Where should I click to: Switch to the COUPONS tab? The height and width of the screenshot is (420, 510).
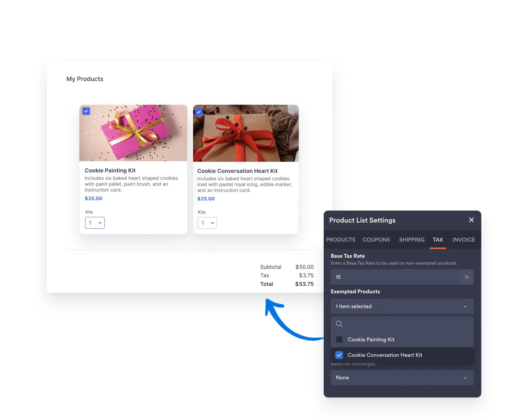376,240
